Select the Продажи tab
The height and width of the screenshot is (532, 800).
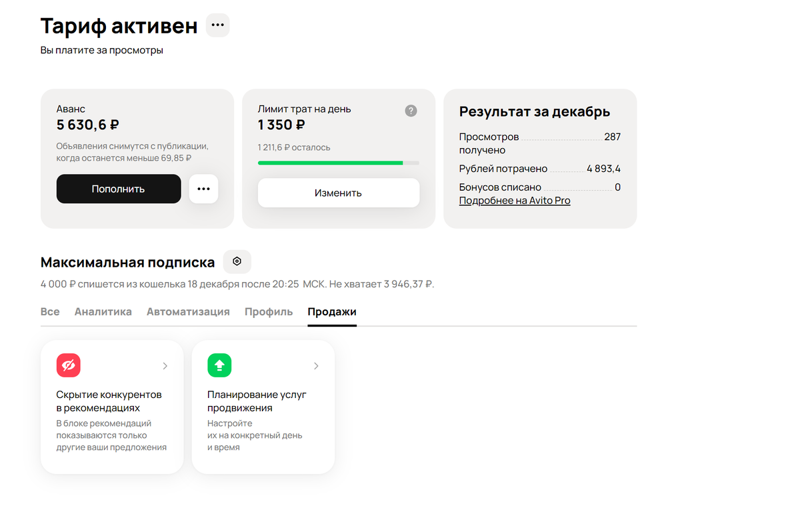pyautogui.click(x=332, y=312)
